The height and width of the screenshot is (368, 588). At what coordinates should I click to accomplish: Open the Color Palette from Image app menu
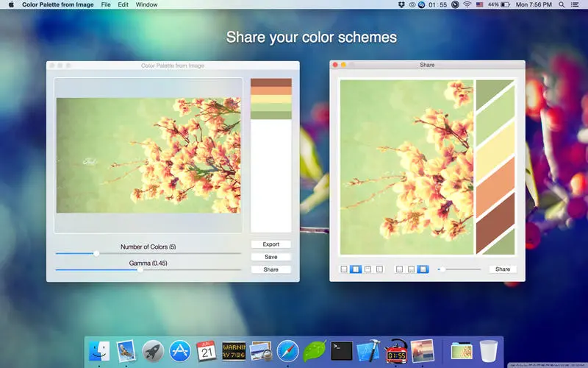[x=58, y=4]
